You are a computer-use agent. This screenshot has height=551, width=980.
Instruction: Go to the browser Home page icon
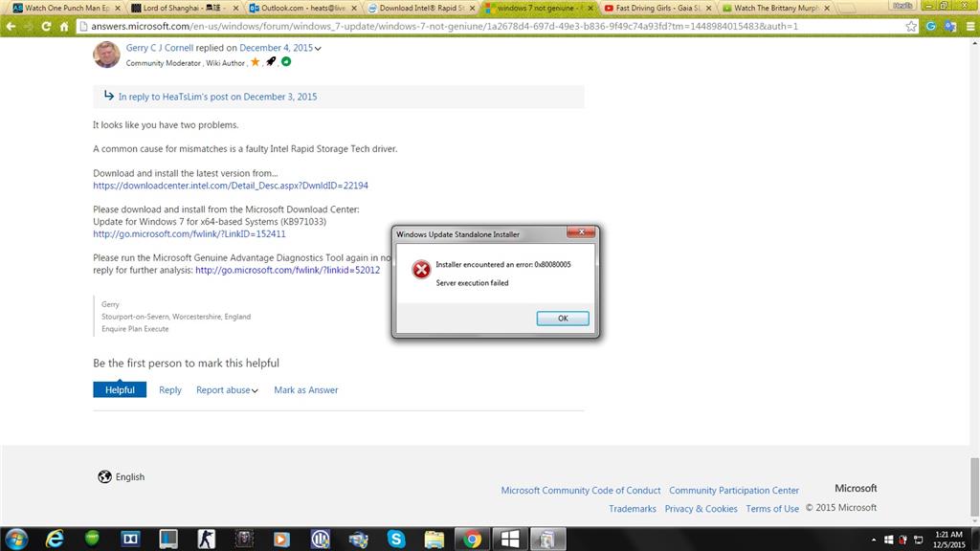coord(64,26)
